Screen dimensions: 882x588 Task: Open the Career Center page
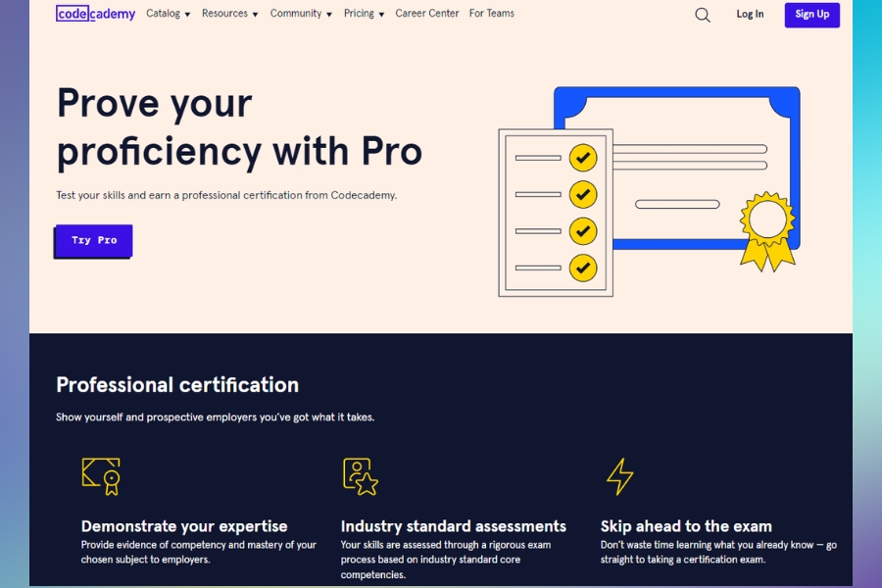pyautogui.click(x=427, y=14)
